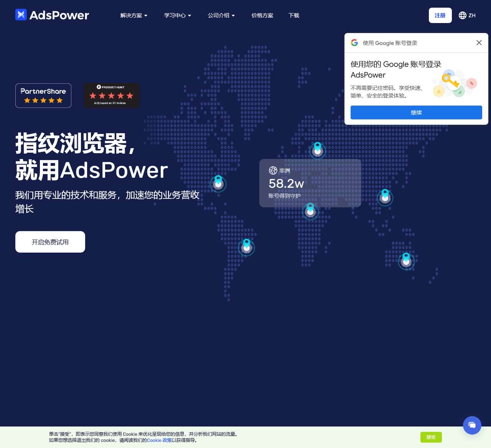
Task: Close the Google sign-in popup
Action: [479, 43]
